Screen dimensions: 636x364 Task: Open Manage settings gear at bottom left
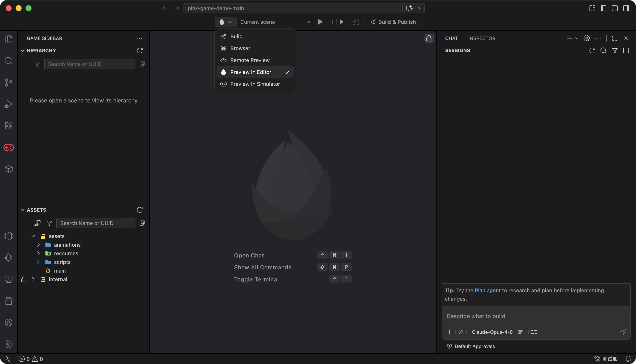[8, 344]
